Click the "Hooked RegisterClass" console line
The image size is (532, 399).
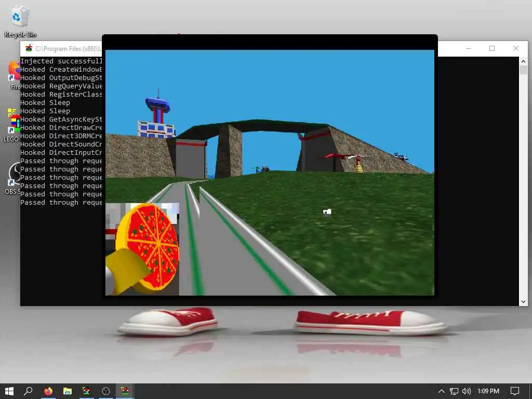point(61,95)
